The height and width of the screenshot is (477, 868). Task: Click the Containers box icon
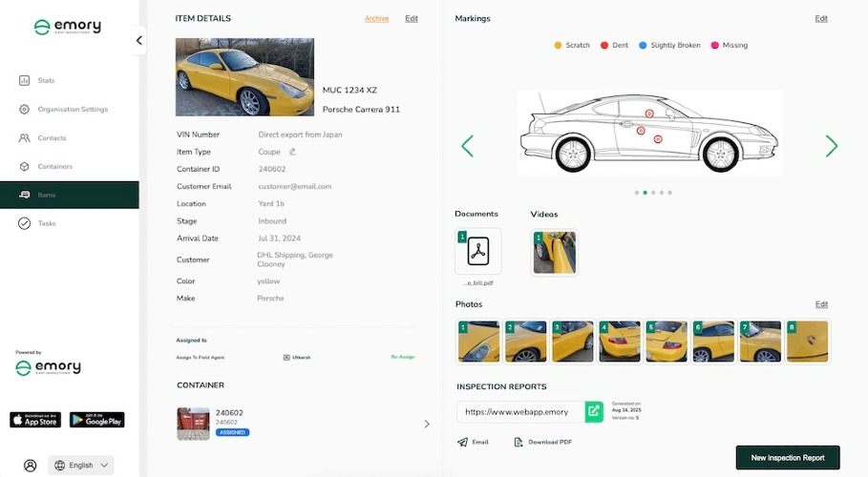25,167
